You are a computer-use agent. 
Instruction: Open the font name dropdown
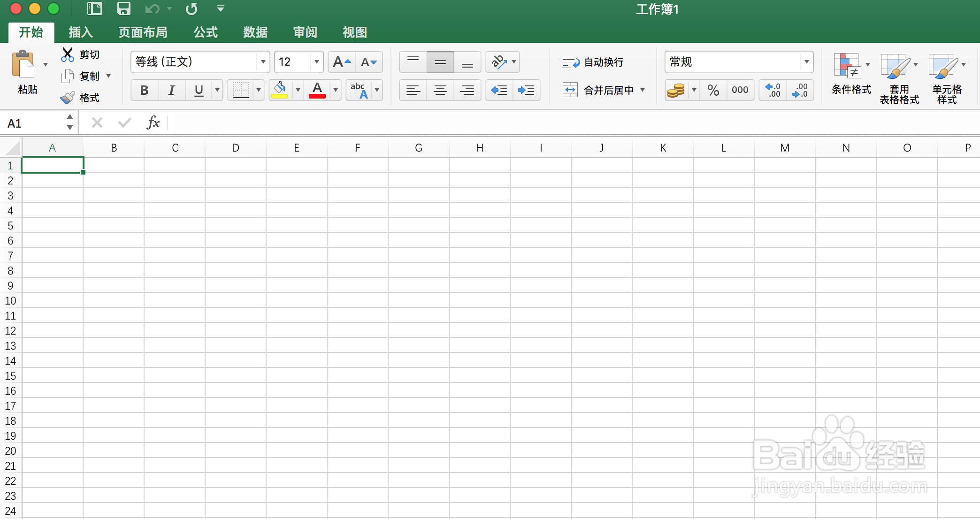[x=263, y=62]
